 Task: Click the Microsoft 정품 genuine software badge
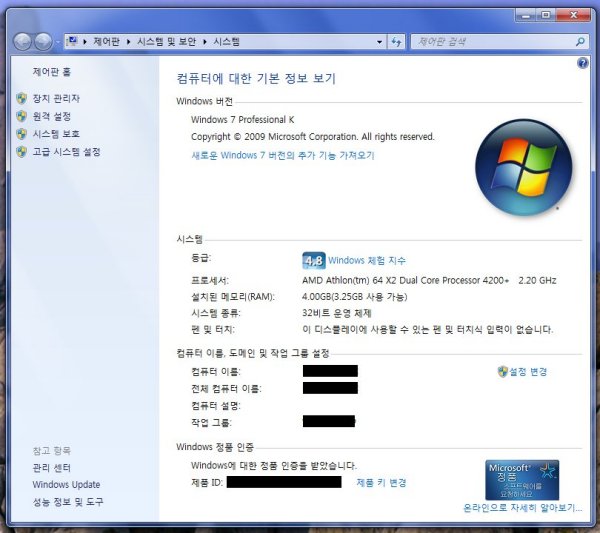tap(522, 480)
